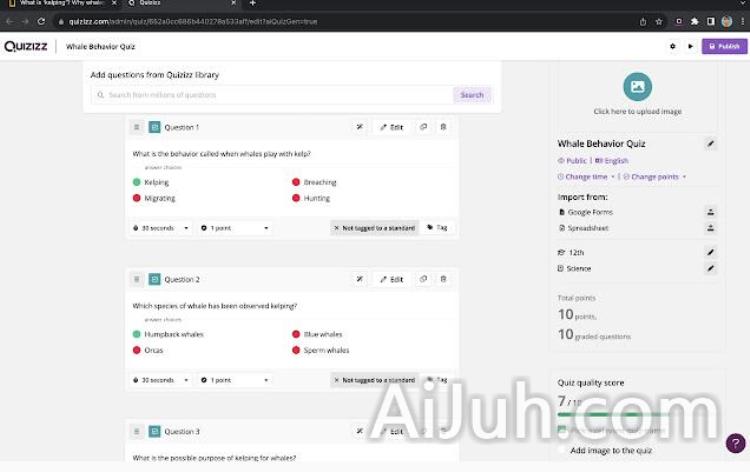This screenshot has height=472, width=750.
Task: Upload a quiz image via the image icon
Action: coord(638,87)
